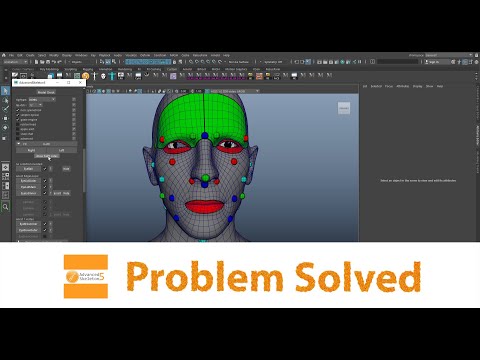Image resolution: width=480 pixels, height=360 pixels.
Task: Enable first unchecked option in AdvancedSkeleton list
Action: (x=18, y=124)
